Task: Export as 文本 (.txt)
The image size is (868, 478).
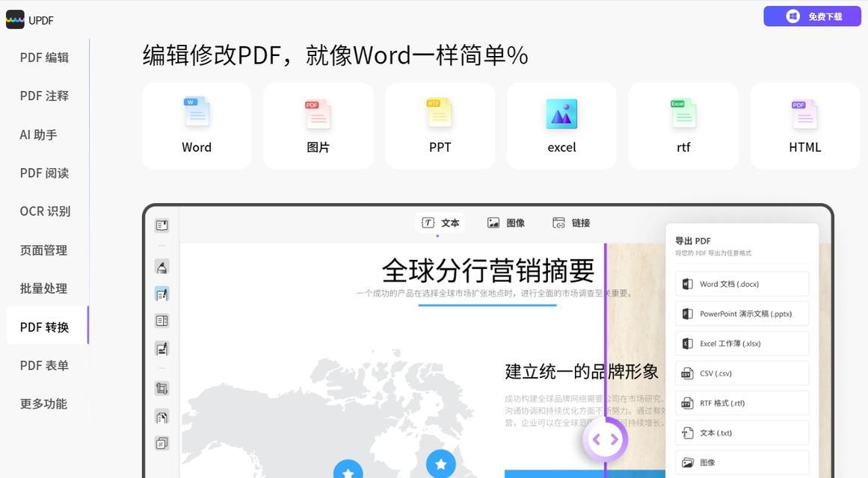Action: coord(742,433)
